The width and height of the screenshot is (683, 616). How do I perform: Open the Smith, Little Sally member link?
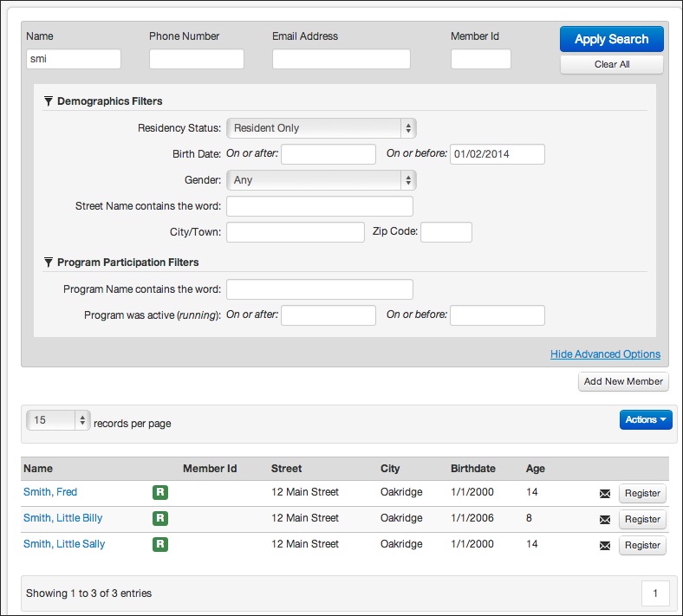click(x=64, y=544)
